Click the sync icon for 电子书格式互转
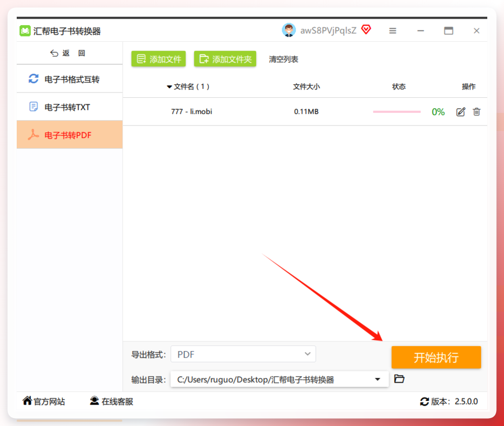 click(x=33, y=79)
